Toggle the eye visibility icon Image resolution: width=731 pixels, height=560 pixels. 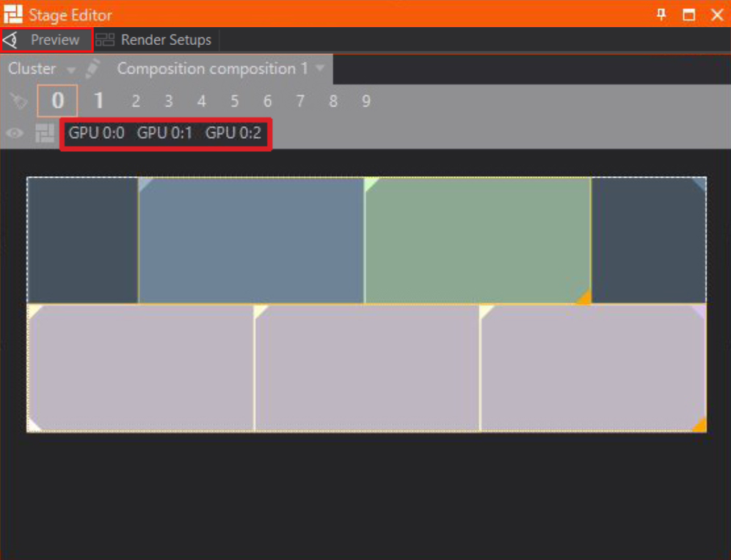(x=15, y=133)
